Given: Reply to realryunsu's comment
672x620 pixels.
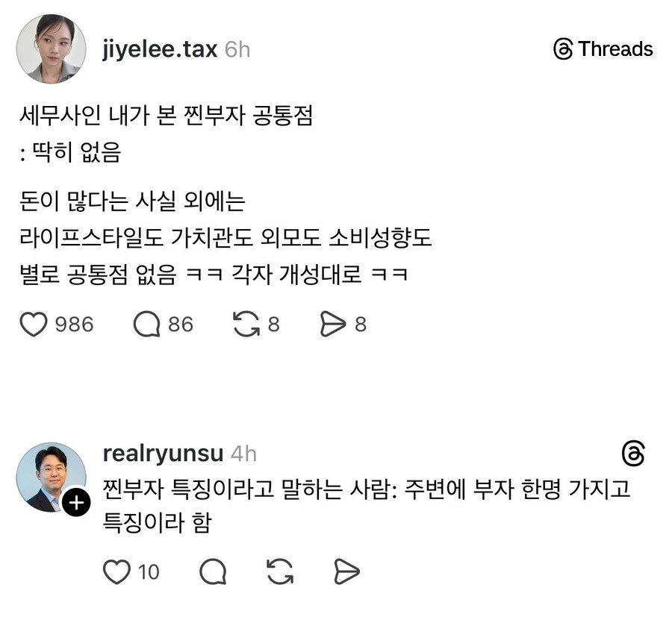Looking at the screenshot, I should click(214, 572).
